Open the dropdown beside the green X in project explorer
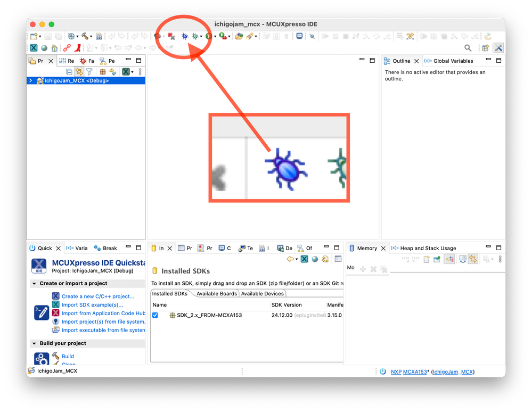The image size is (532, 412). click(x=132, y=72)
